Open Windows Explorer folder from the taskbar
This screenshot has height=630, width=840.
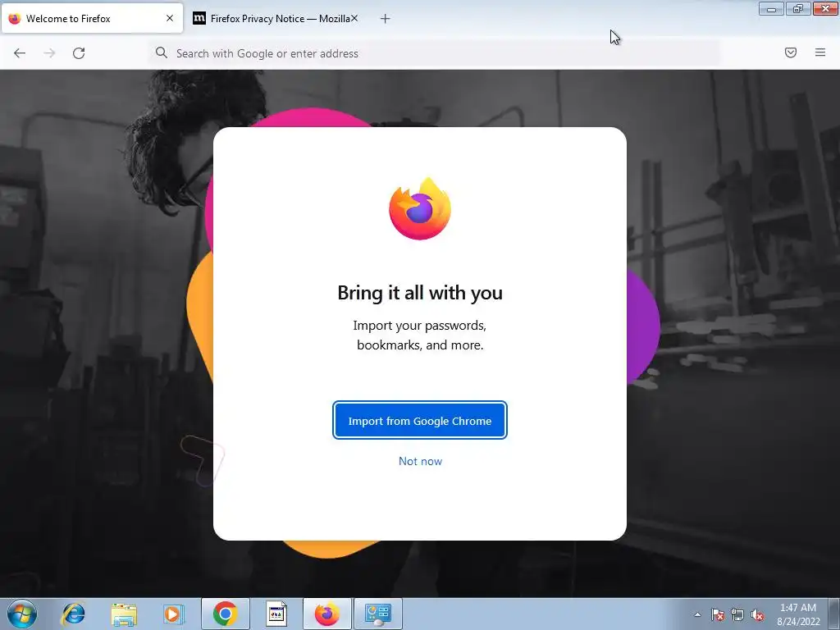click(124, 614)
